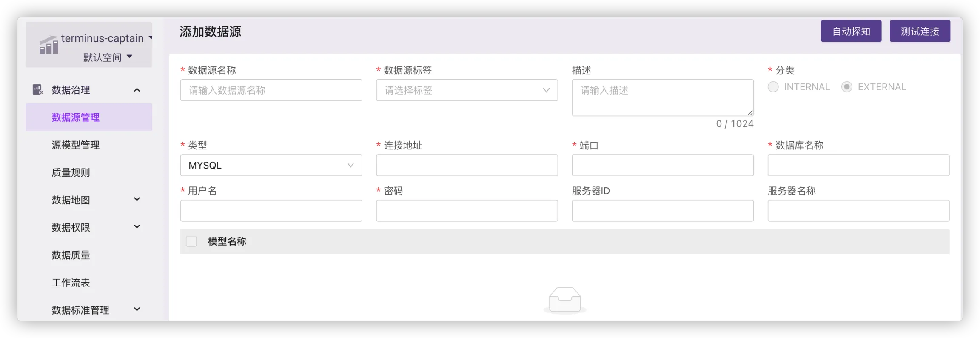Click the 自动探知 button
Screen dimensions: 980x338
coord(851,31)
